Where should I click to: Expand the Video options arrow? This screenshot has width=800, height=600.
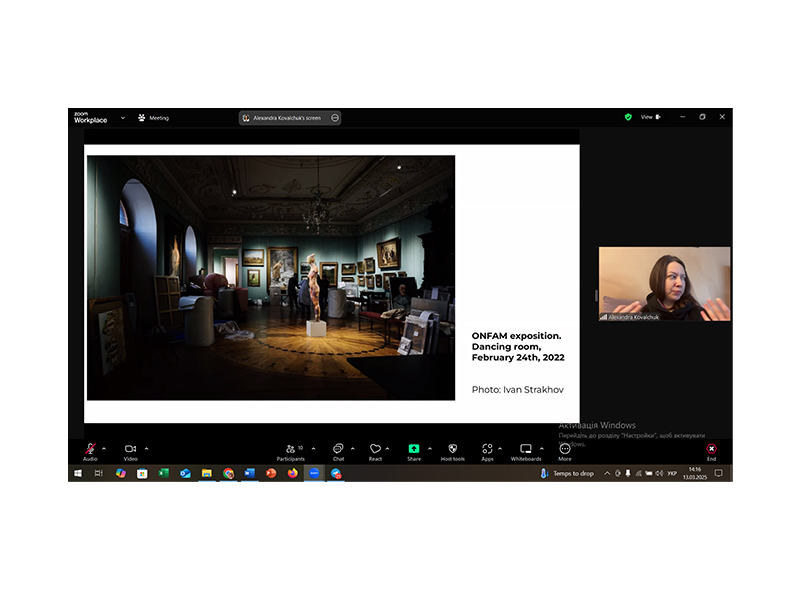[x=147, y=448]
